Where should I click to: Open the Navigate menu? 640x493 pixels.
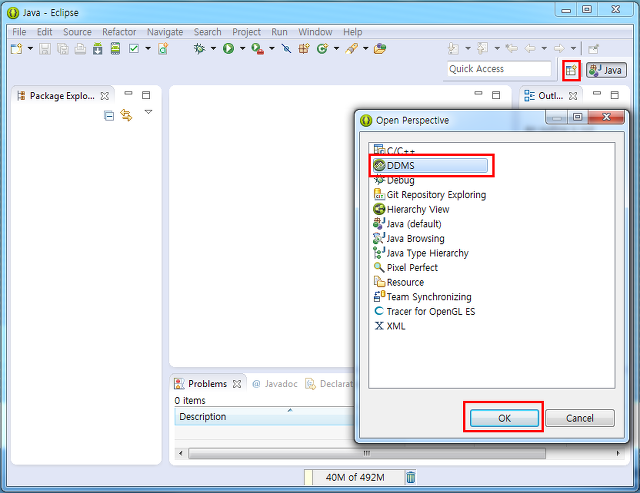[165, 32]
